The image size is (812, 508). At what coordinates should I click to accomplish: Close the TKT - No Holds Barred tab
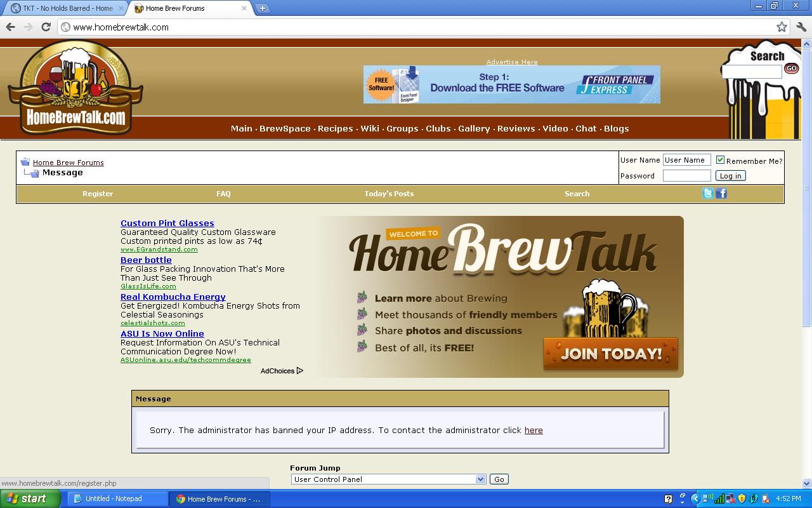(121, 8)
